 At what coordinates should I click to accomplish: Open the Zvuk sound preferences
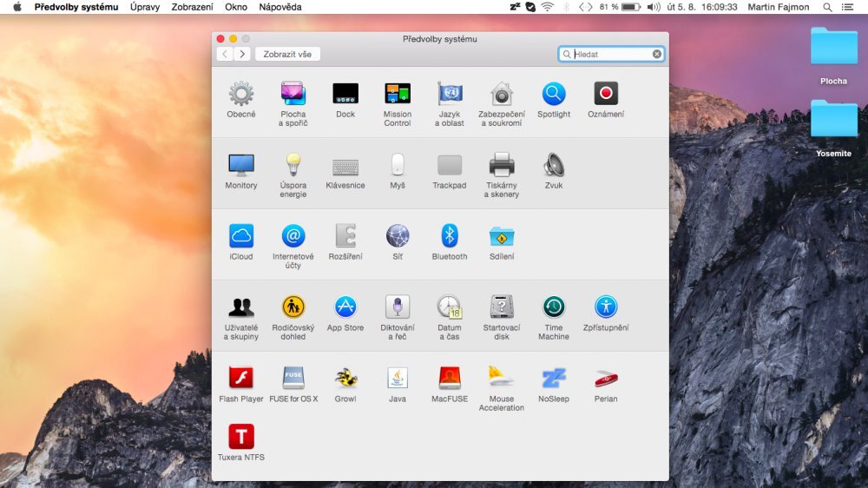(x=554, y=165)
